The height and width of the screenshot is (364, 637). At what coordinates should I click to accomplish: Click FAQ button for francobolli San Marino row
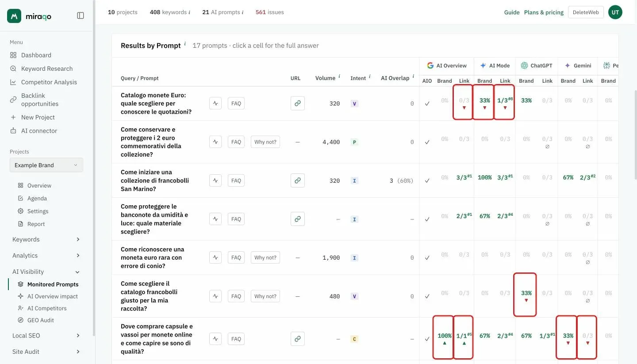pyautogui.click(x=236, y=180)
